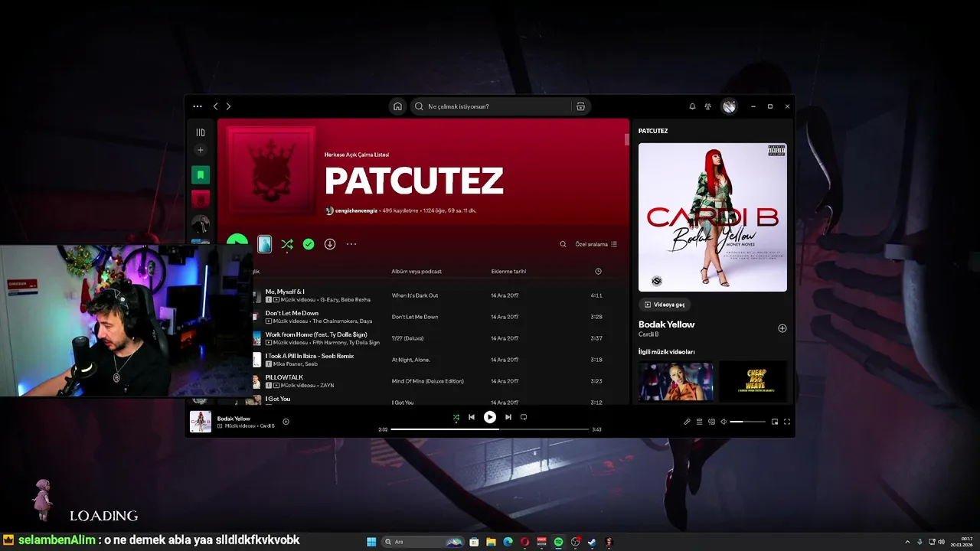Screen dimensions: 980x551
Task: Open Liked Songs green bookmark tile
Action: (x=201, y=175)
